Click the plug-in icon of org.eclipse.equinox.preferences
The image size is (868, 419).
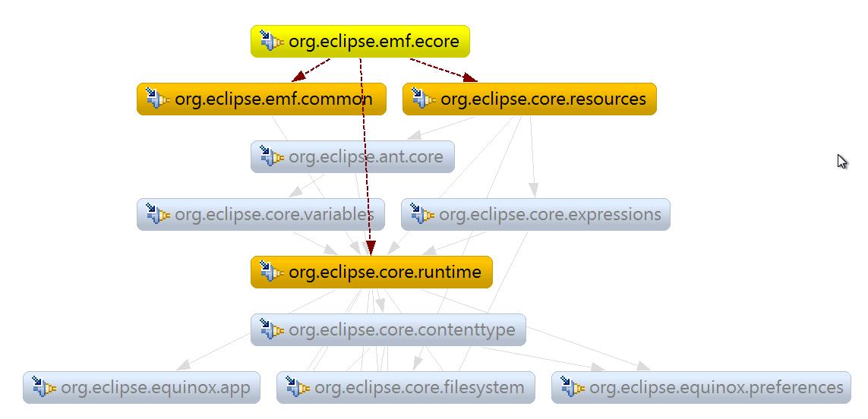[x=573, y=387]
